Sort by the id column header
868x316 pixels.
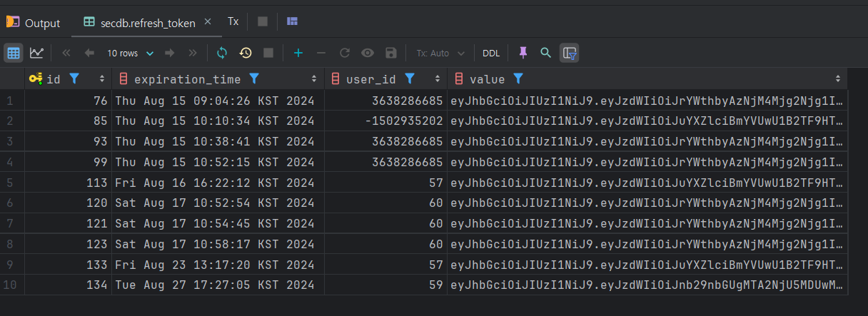pyautogui.click(x=54, y=78)
